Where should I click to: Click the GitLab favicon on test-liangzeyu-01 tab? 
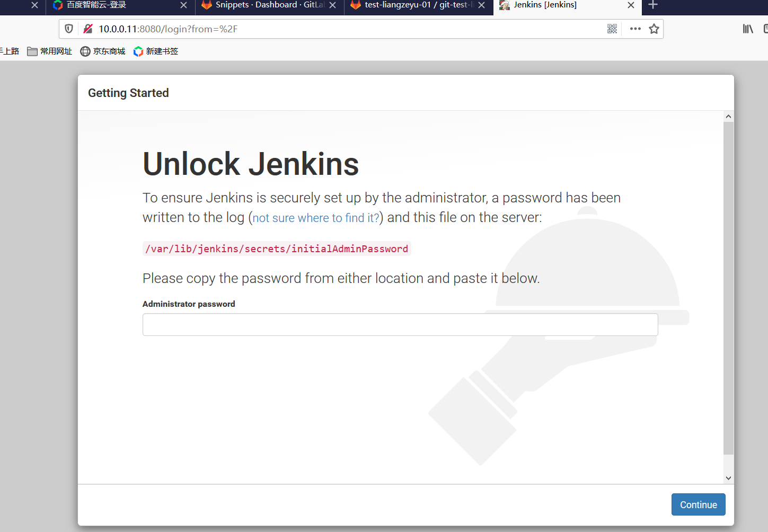tap(356, 5)
